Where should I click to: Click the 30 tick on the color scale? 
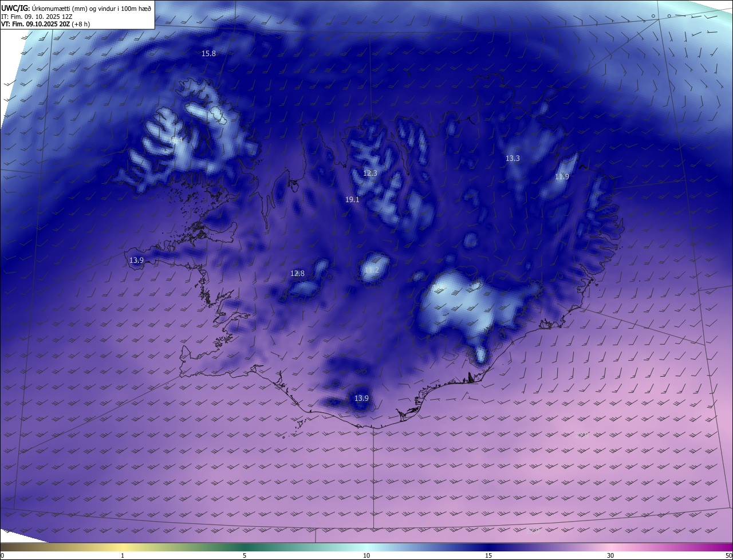point(610,555)
